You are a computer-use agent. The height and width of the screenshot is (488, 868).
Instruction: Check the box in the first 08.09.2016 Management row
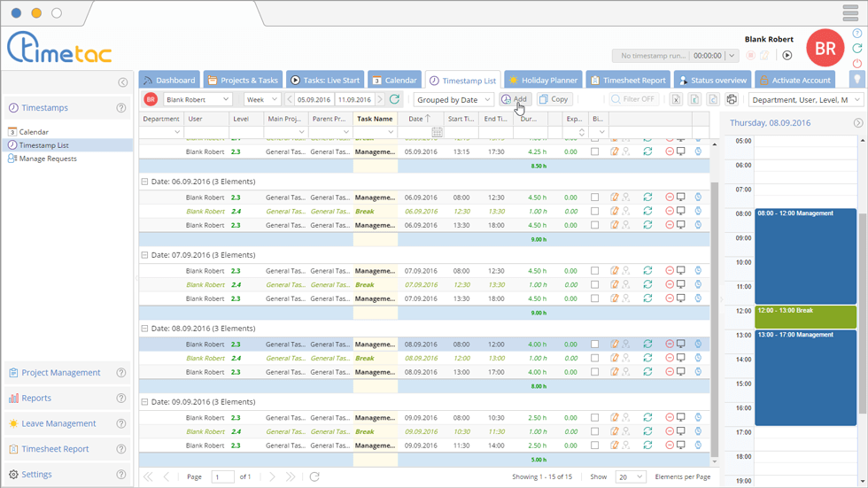pyautogui.click(x=595, y=345)
